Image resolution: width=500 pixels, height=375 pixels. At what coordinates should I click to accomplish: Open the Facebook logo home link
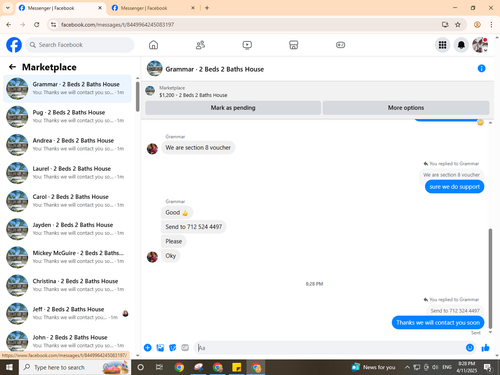click(14, 45)
